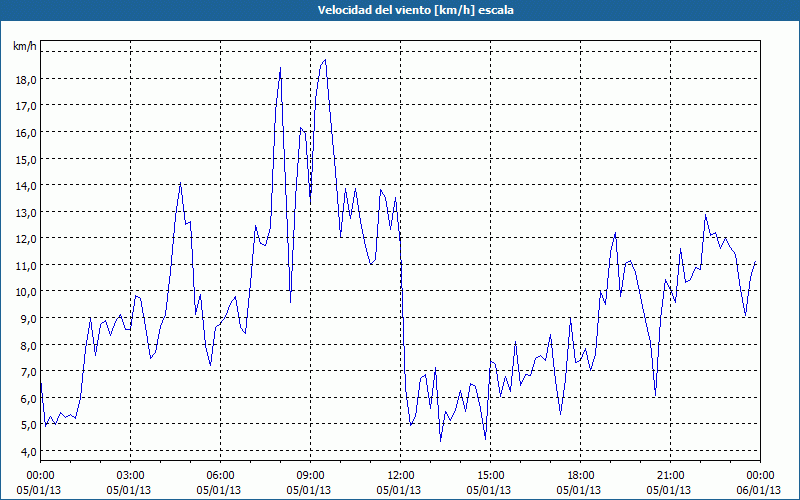Click the 18,0 y-axis value
800x500 pixels.
27,80
